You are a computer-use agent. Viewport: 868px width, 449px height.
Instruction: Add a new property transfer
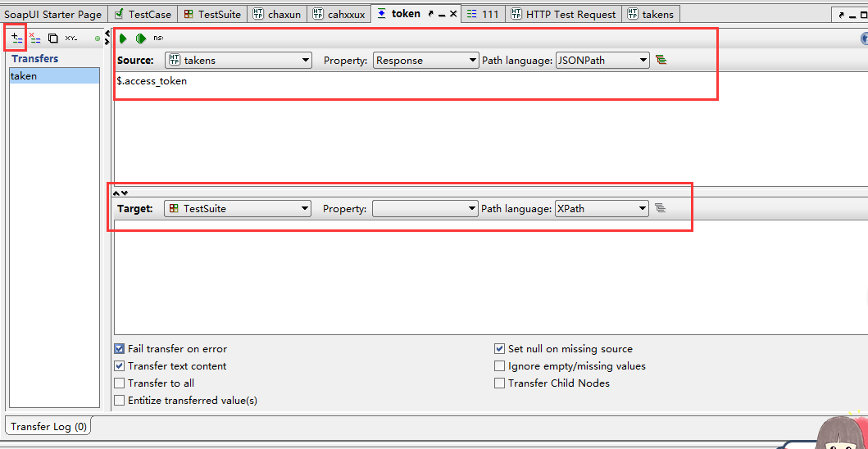pos(17,39)
